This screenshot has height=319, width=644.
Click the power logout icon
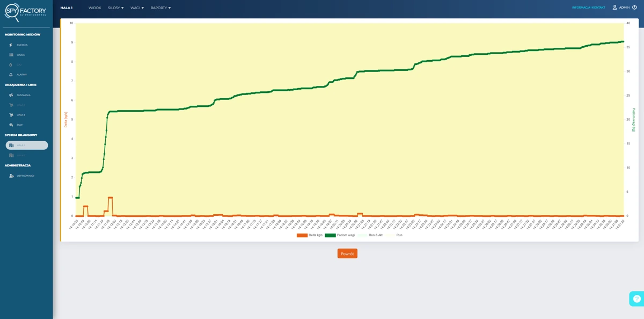[635, 8]
